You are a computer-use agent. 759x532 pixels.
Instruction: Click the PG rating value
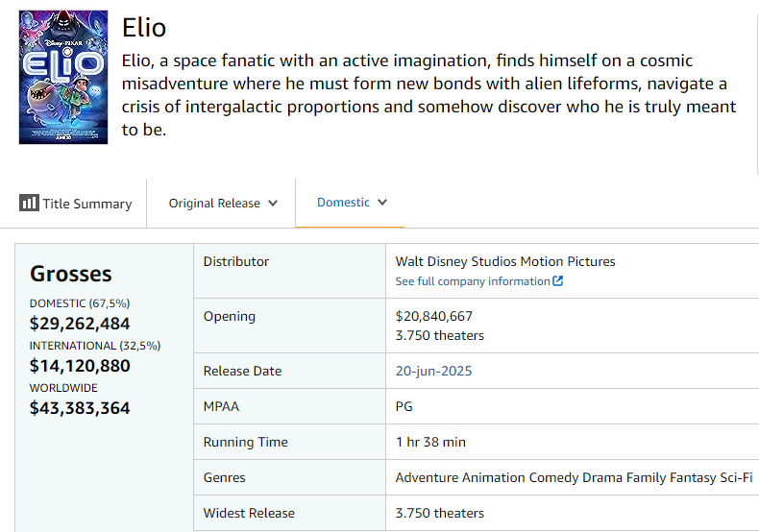[x=404, y=406]
